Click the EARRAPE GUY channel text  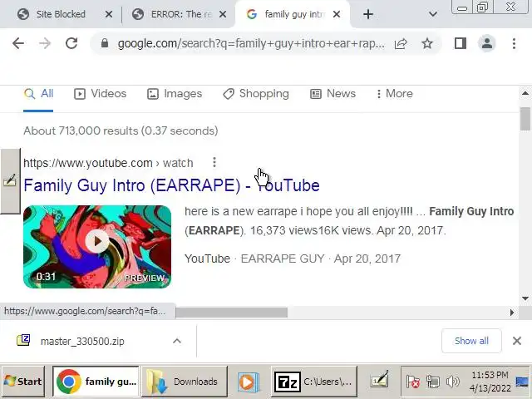(x=283, y=259)
